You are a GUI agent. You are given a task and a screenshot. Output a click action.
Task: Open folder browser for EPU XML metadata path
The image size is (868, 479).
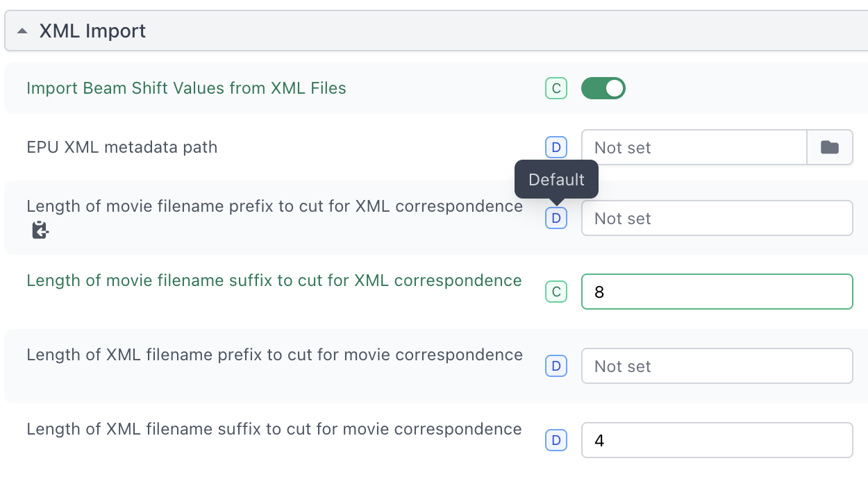(x=829, y=147)
